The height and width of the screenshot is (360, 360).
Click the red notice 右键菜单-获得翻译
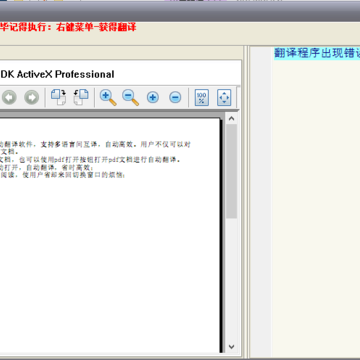coord(96,27)
